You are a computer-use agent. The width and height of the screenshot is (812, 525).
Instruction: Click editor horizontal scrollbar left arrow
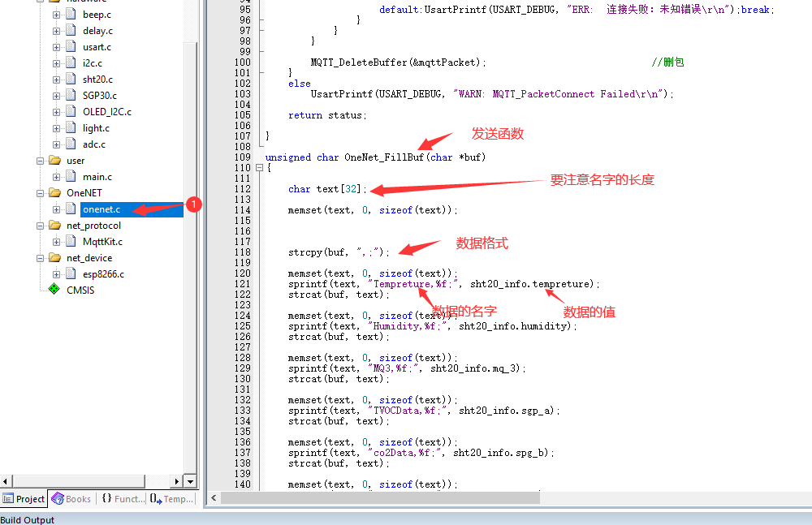pyautogui.click(x=214, y=498)
